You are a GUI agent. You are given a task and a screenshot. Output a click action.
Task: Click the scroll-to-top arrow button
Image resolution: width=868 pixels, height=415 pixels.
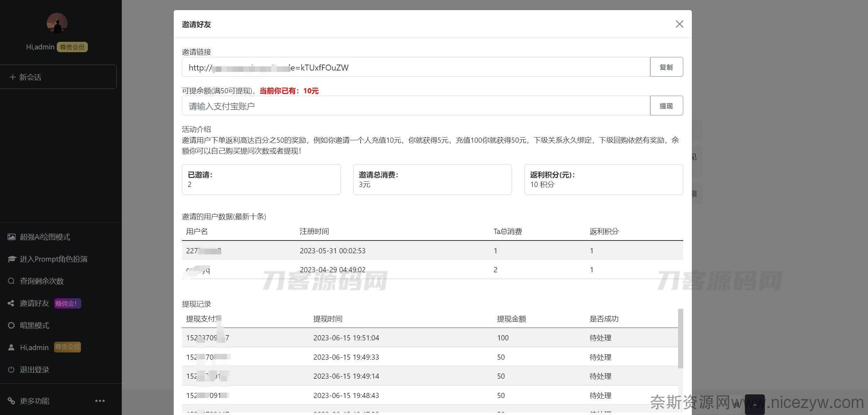point(755,404)
